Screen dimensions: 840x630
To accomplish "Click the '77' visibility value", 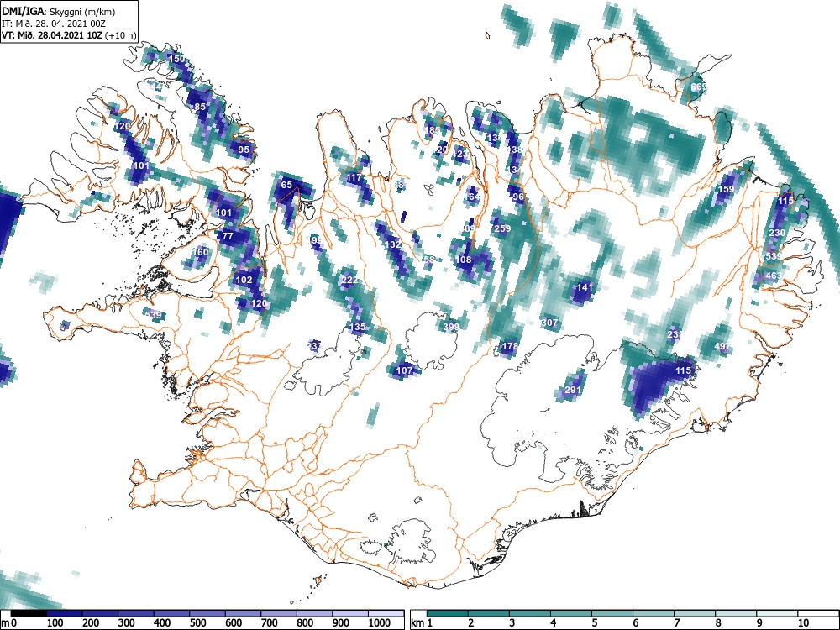I will point(228,236).
